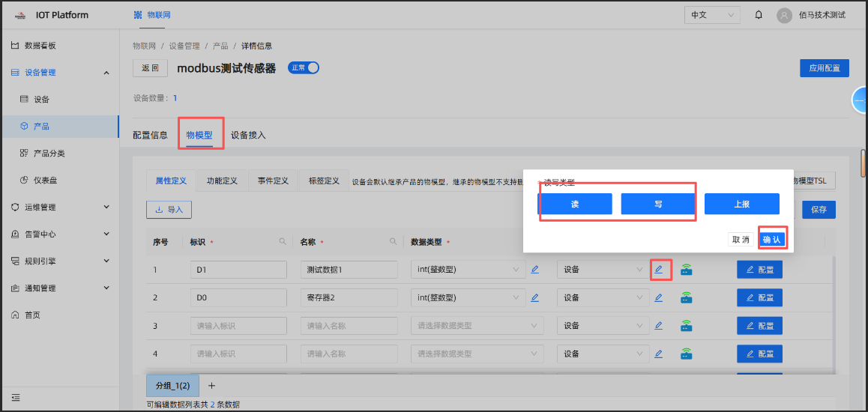Click the edit pencil next to row 1 device dropdown
This screenshot has height=412, width=868.
pos(658,270)
